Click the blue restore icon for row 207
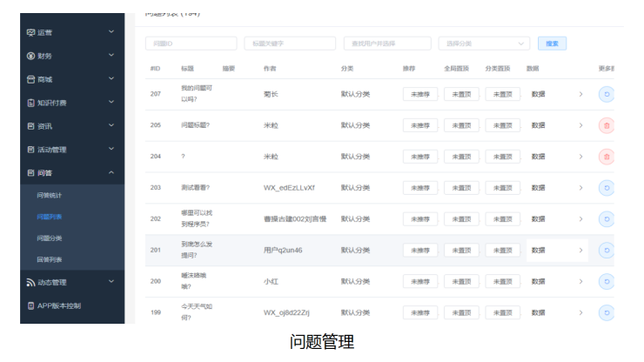The image size is (644, 362). point(607,94)
